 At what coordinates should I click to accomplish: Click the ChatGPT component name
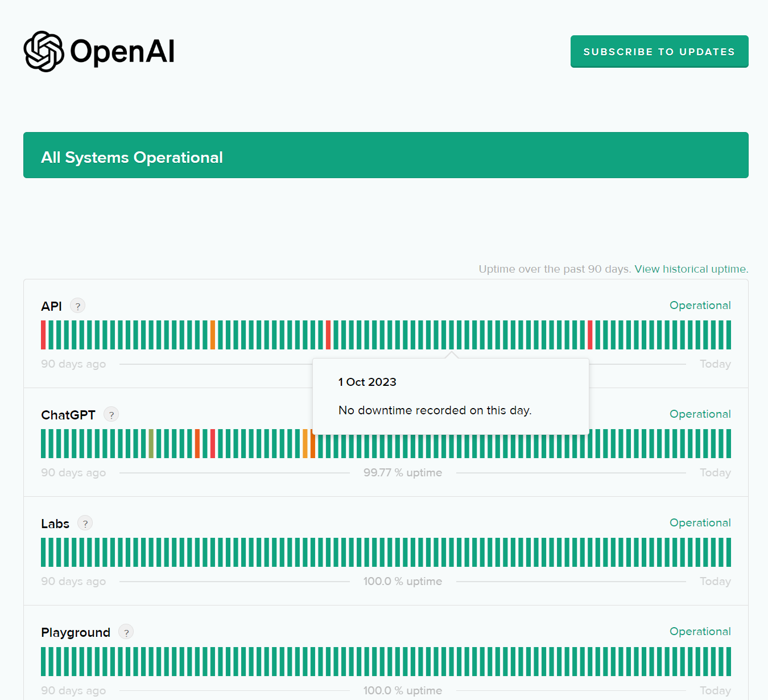(68, 415)
